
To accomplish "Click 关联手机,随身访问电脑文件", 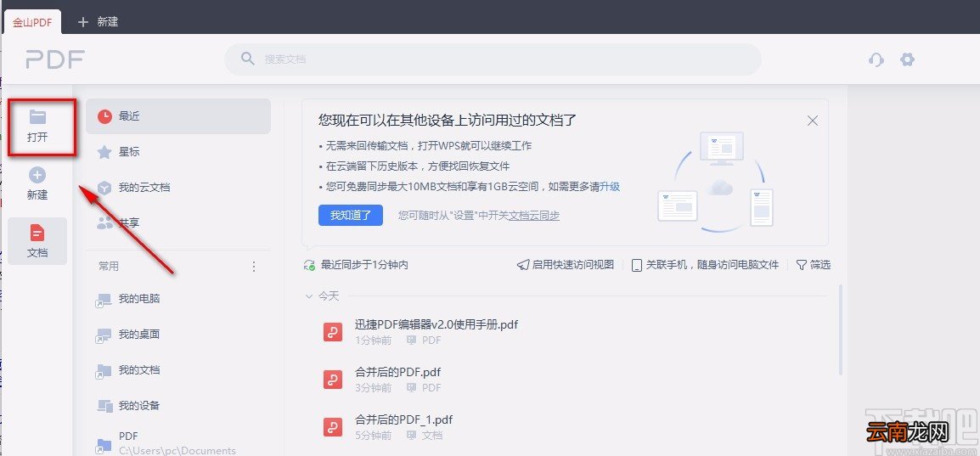I will pos(706,265).
